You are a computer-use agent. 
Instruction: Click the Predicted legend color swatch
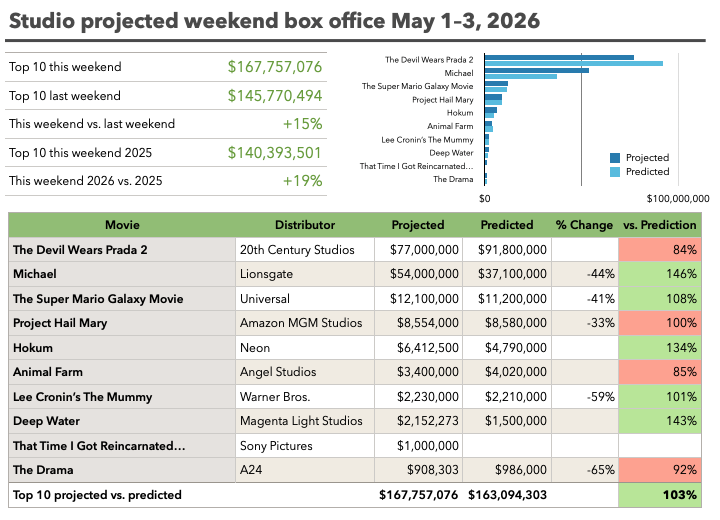tap(615, 172)
